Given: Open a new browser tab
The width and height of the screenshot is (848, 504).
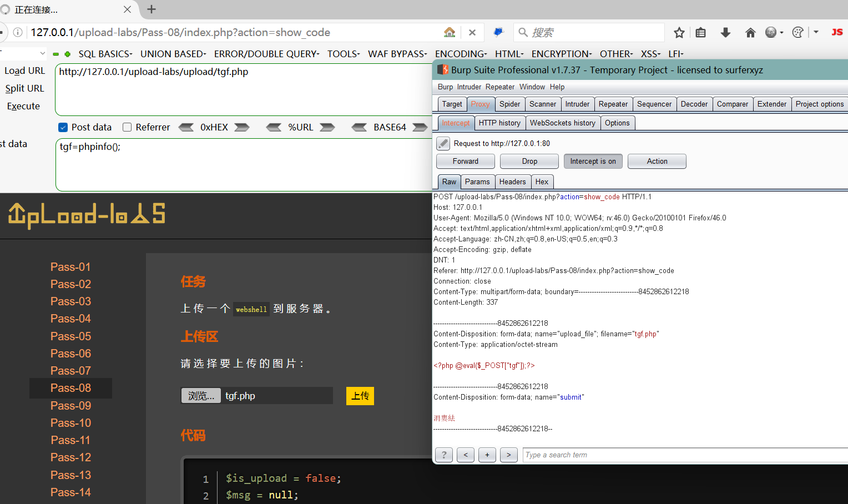Looking at the screenshot, I should click(152, 9).
